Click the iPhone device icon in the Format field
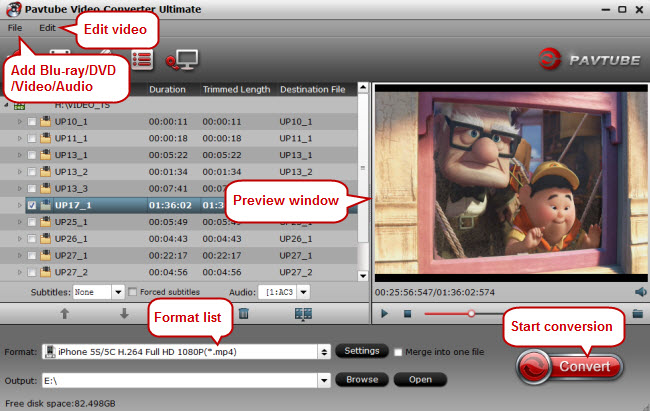Screen dimensions: 650x411 pos(50,352)
